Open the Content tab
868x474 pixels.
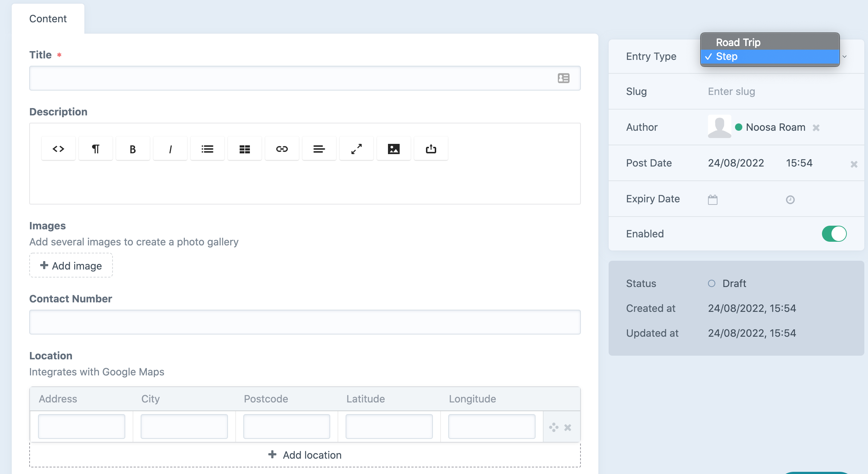(48, 19)
